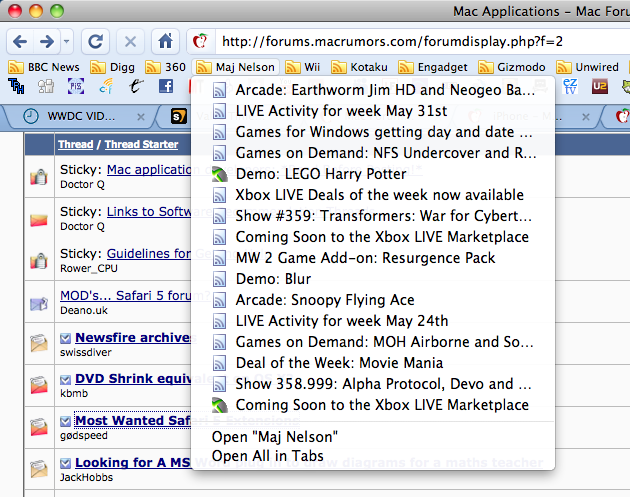Open the Facebook bookmark icon
Image resolution: width=630 pixels, height=497 pixels.
(x=166, y=86)
